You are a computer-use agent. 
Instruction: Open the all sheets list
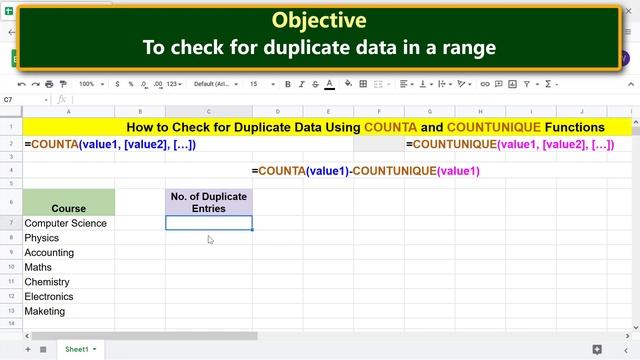tap(43, 349)
